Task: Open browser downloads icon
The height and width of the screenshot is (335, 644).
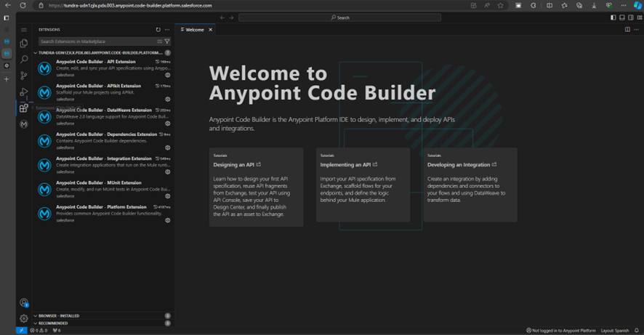Action: tap(594, 5)
